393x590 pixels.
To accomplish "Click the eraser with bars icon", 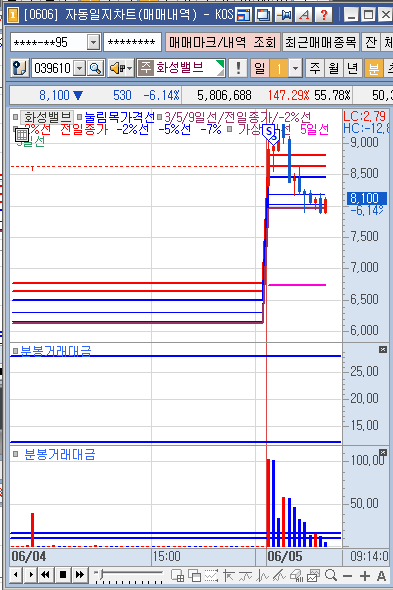I will pos(296,575).
